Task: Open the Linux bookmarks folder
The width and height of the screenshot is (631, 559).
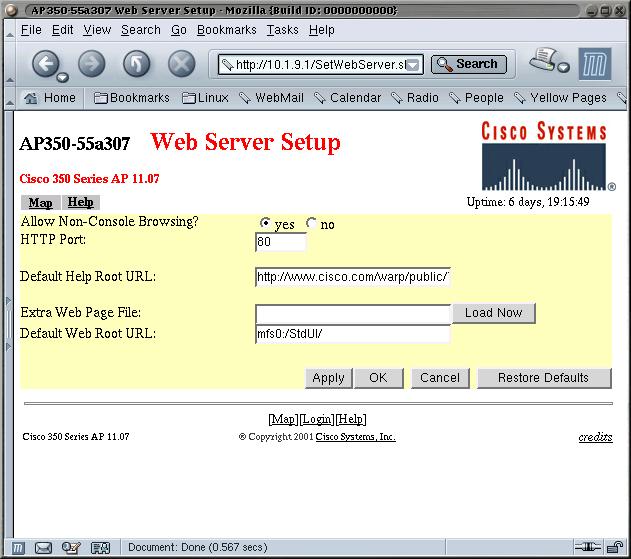Action: tap(205, 98)
